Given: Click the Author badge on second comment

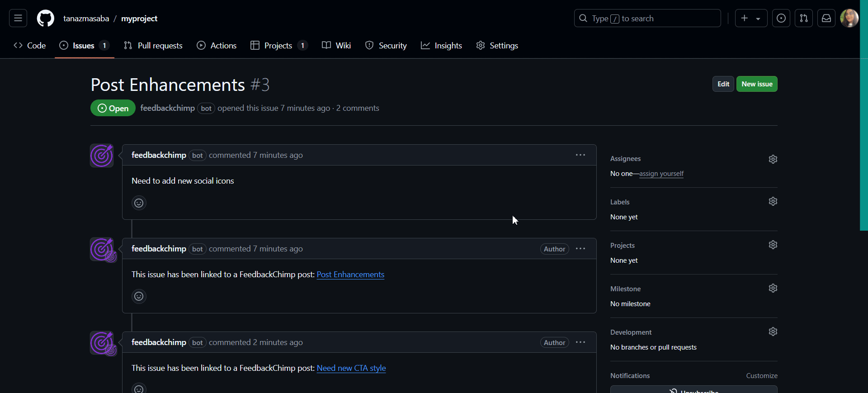Looking at the screenshot, I should tap(554, 249).
